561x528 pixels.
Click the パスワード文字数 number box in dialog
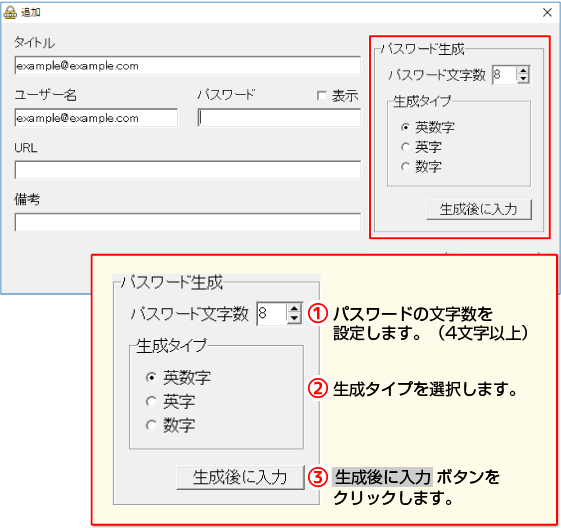505,75
